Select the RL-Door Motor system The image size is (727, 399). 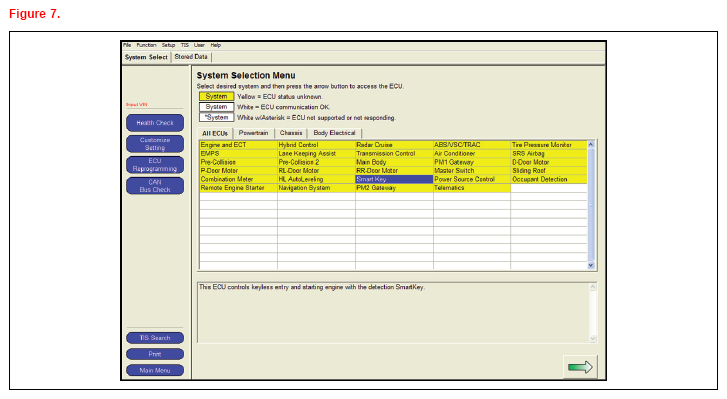(316, 171)
